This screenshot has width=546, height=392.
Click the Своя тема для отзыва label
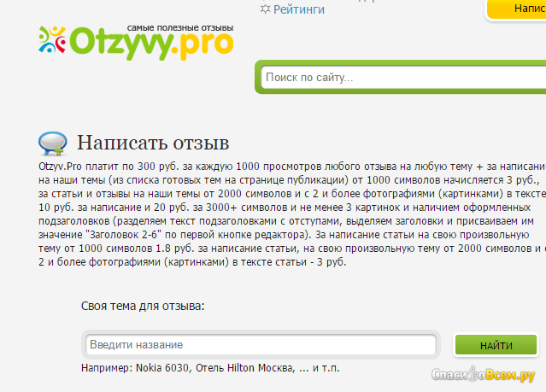tap(143, 306)
